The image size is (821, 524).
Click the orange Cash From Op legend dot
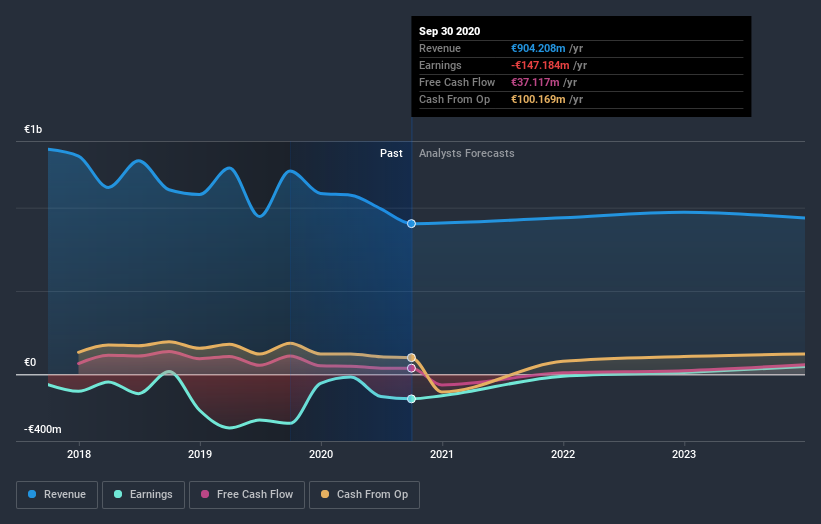point(325,494)
